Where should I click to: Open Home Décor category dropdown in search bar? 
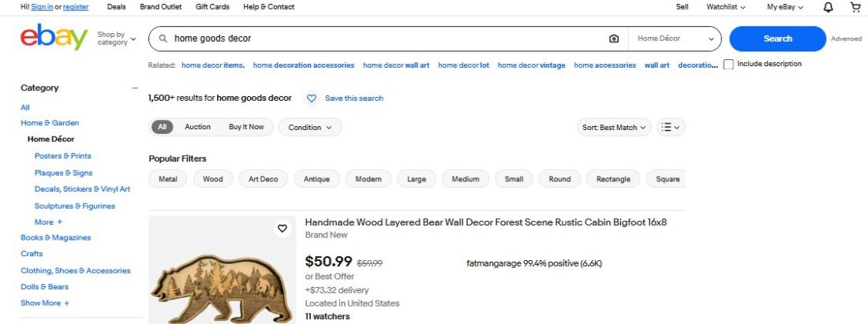click(675, 39)
